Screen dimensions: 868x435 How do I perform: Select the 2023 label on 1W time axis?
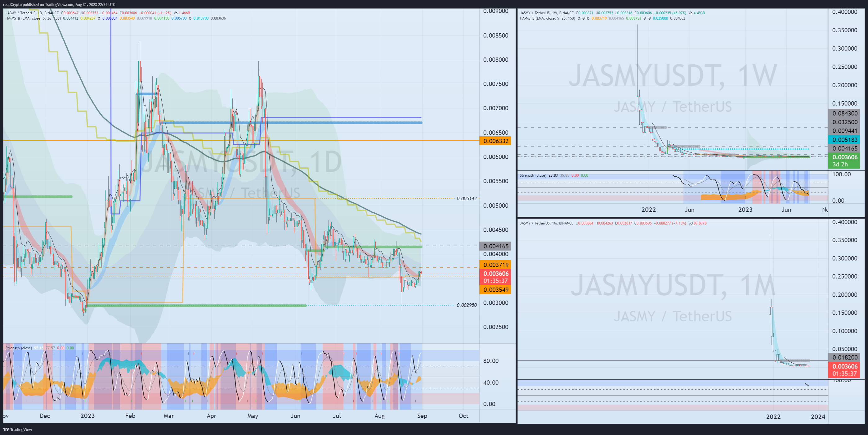(745, 209)
